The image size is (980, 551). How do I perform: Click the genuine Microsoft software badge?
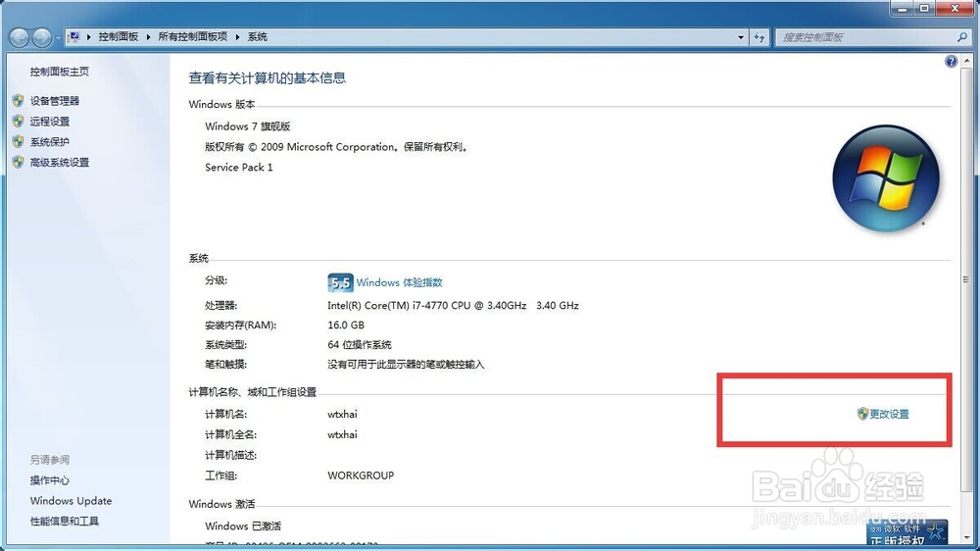click(x=906, y=533)
